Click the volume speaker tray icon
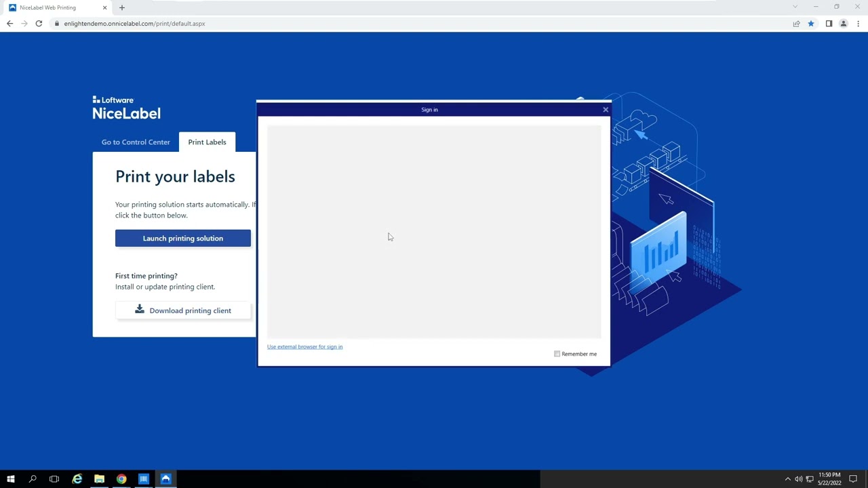The width and height of the screenshot is (868, 488). pos(798,479)
